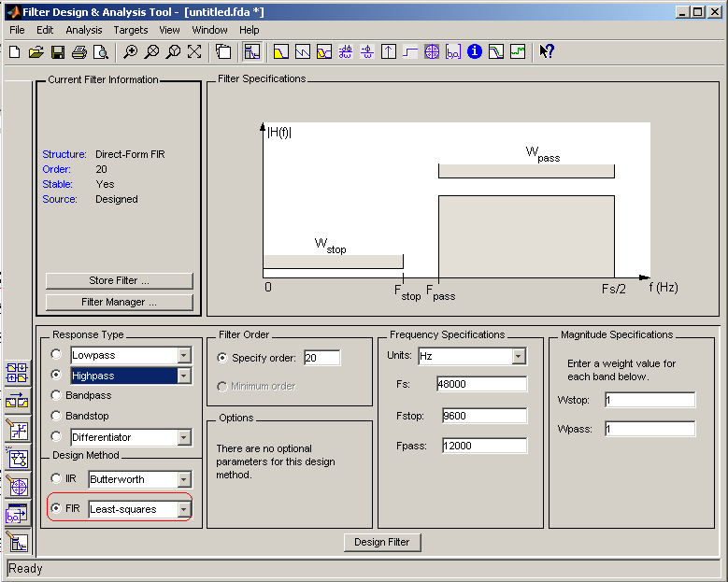Viewport: 728px width, 582px height.
Task: Open the Butterworth IIR method dropdown
Action: tap(184, 479)
